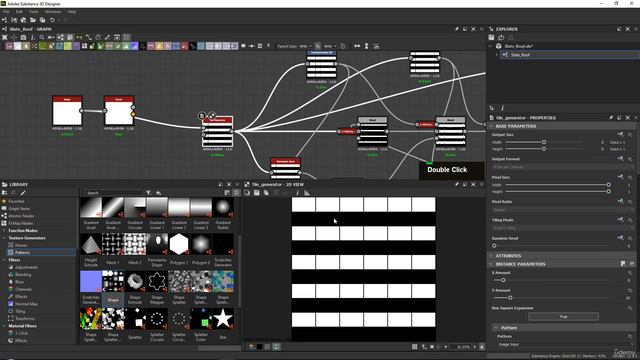Select the Slate_Roof graph in Explorer
640x360 pixels.
(x=520, y=54)
